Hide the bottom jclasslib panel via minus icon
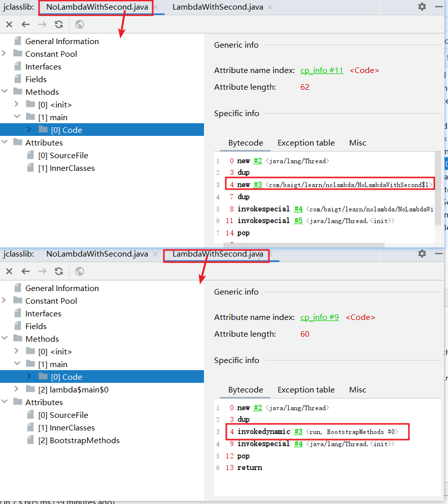 tap(439, 254)
